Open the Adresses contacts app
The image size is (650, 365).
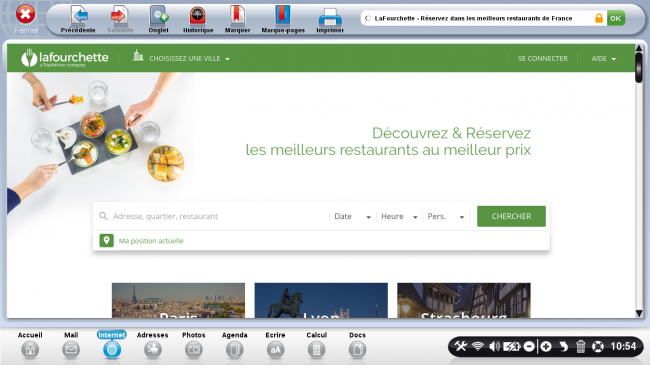(x=153, y=345)
